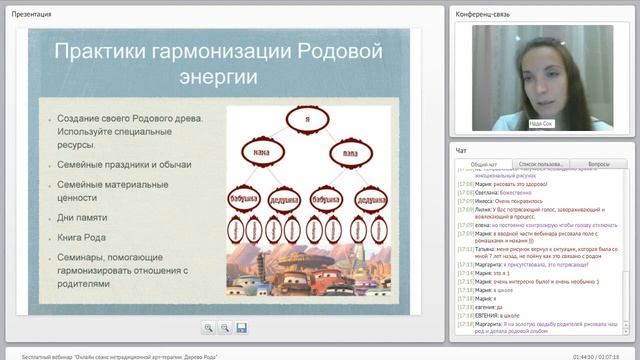Click the bullet Создание своего Родового древа

130,131
